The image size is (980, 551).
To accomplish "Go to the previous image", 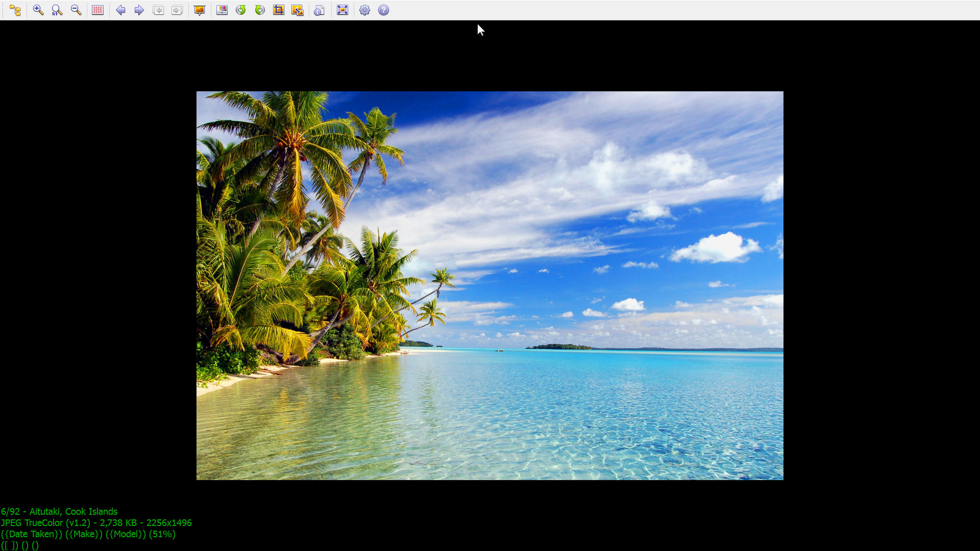I will [120, 10].
